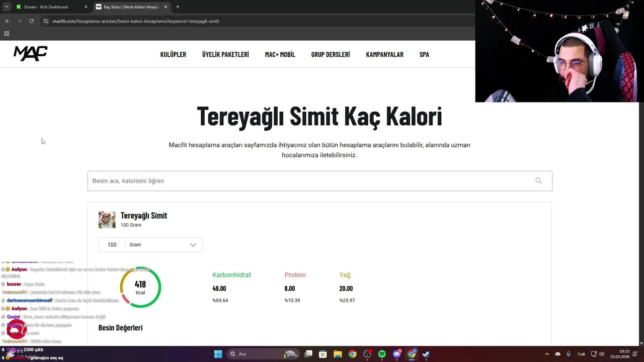The height and width of the screenshot is (362, 644).
Task: Open the apps grid in bookmarks bar
Action: (7, 34)
